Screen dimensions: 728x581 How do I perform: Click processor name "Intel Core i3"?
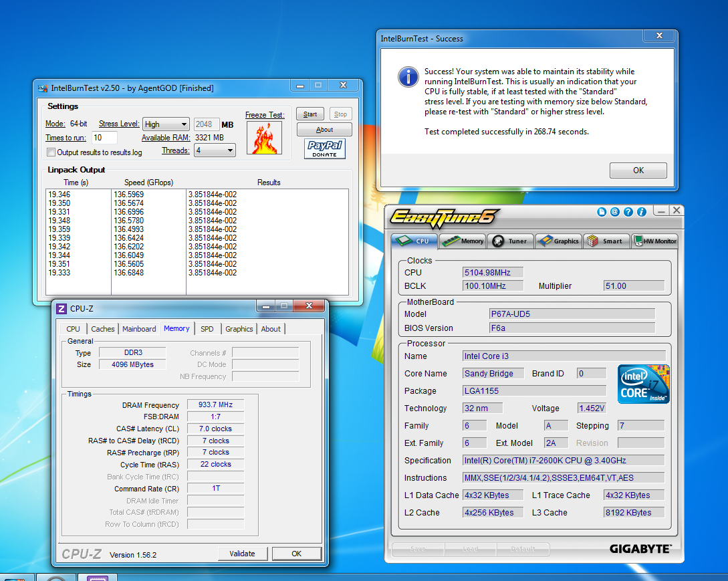564,356
